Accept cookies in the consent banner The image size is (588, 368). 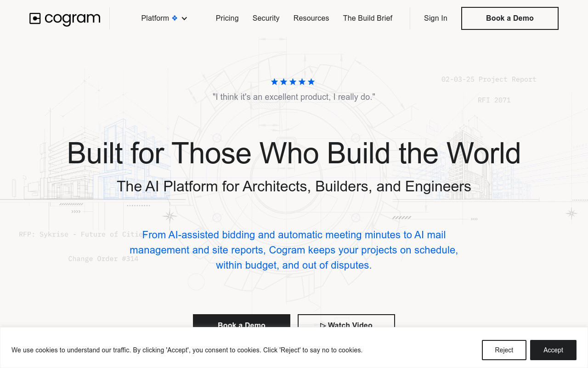click(x=553, y=350)
